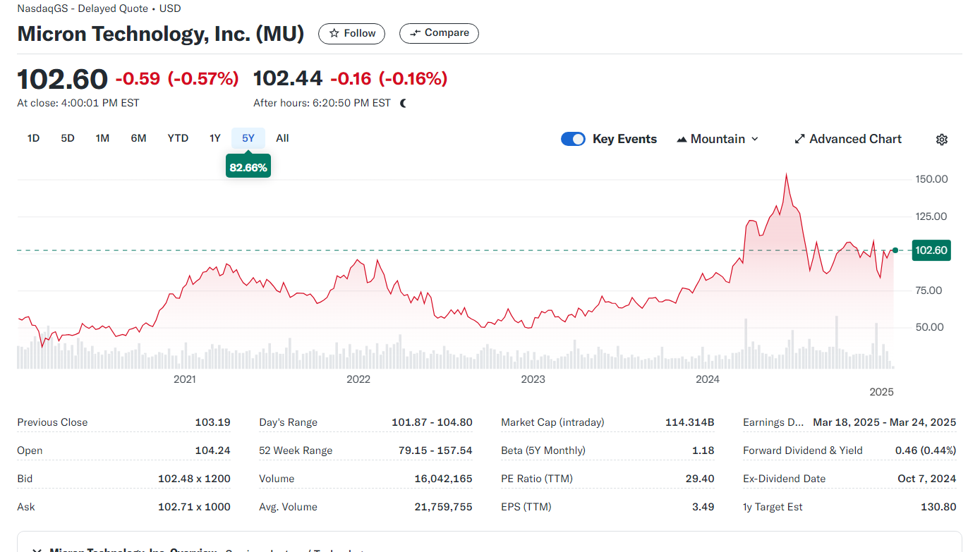Click the 82.66% return badge
Viewport: 980px width, 552px height.
(248, 168)
